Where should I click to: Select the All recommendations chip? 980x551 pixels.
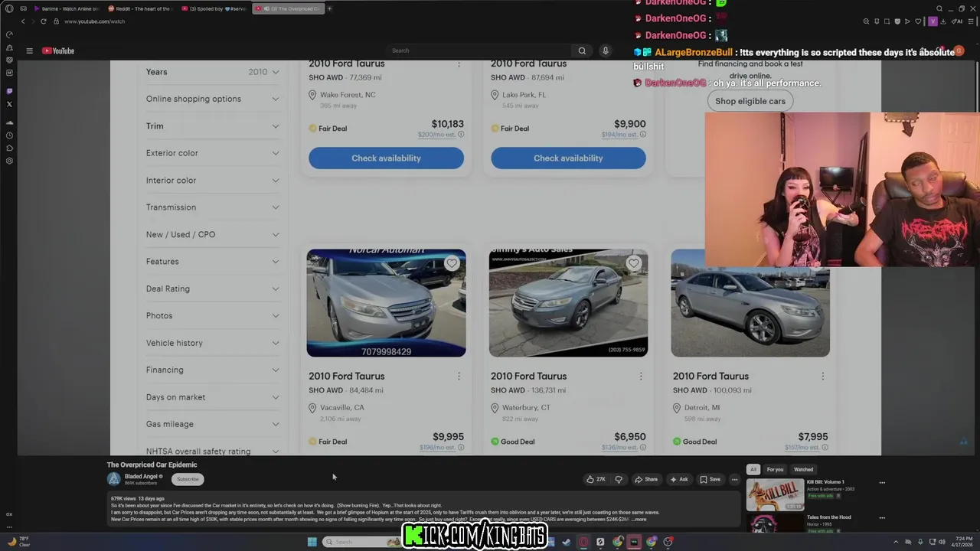coord(753,470)
